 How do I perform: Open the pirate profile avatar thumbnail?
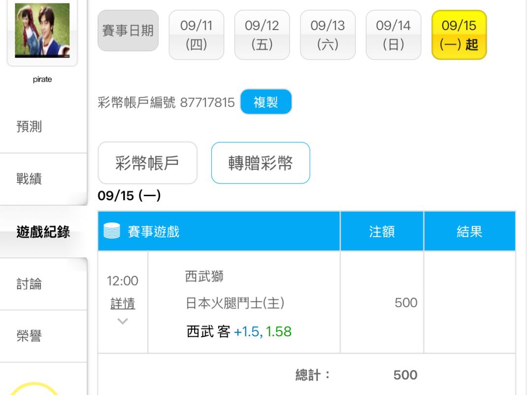point(43,31)
